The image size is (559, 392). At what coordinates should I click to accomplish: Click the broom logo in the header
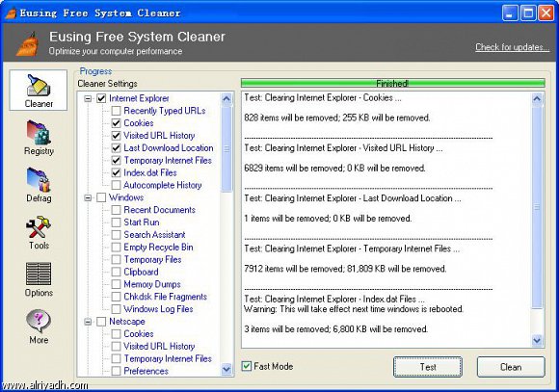[27, 44]
